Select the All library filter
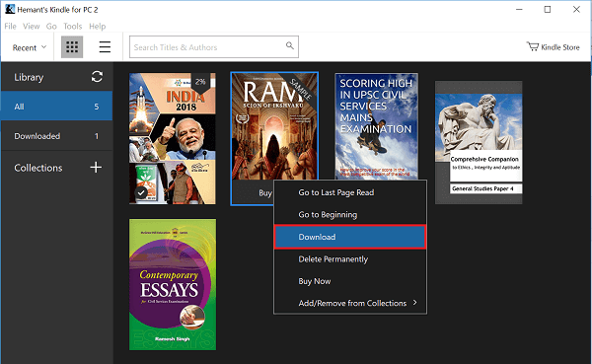 coord(56,107)
